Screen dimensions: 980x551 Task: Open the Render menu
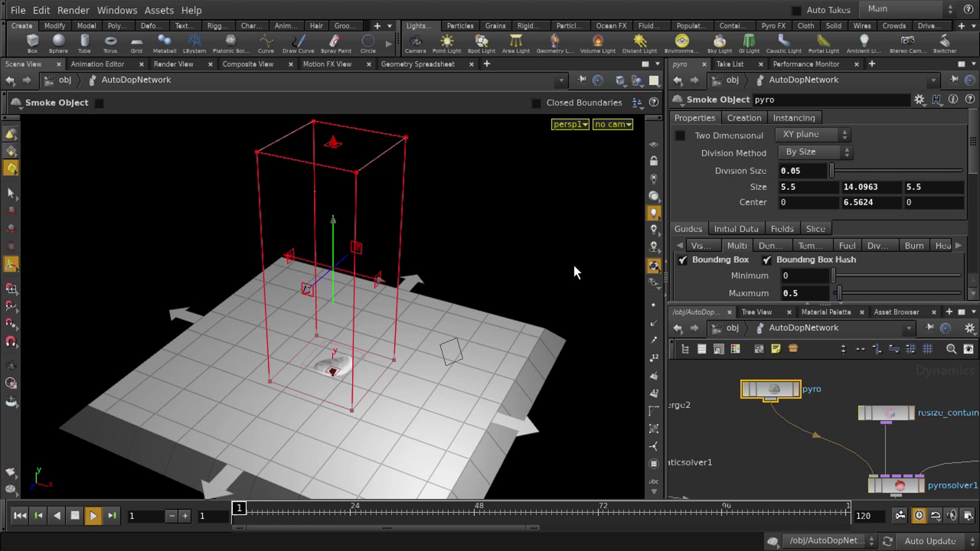(x=73, y=10)
